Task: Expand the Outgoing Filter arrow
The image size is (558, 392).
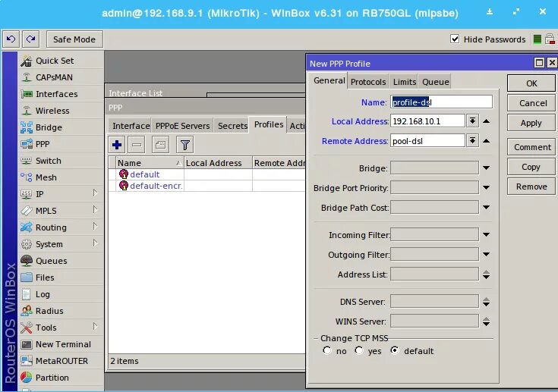Action: point(486,255)
